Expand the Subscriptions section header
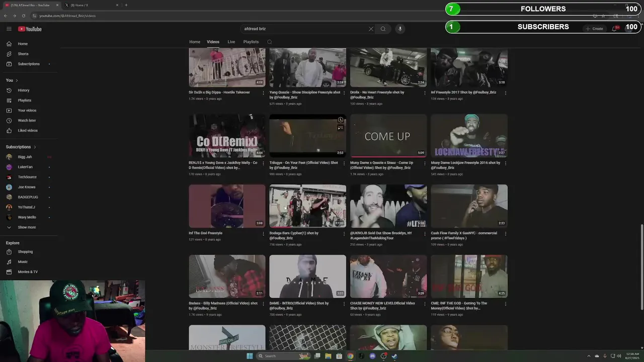Viewport: 644px width, 362px height. click(x=21, y=147)
